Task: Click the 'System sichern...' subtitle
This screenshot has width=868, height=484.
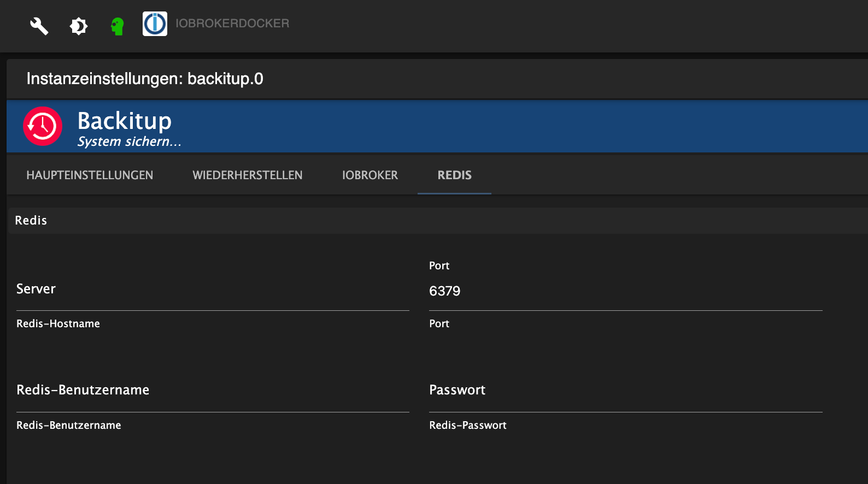Action: coord(129,141)
